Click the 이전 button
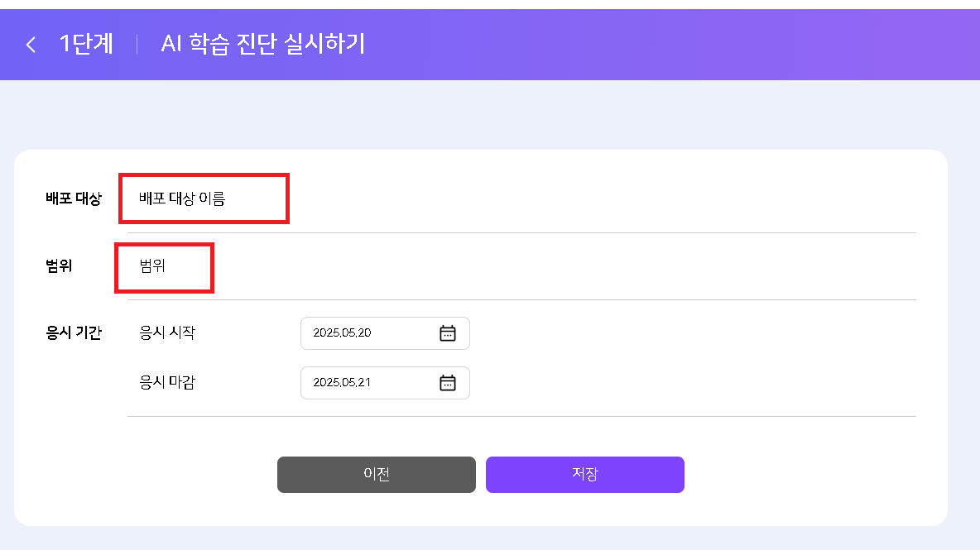The height and width of the screenshot is (550, 980). [377, 475]
